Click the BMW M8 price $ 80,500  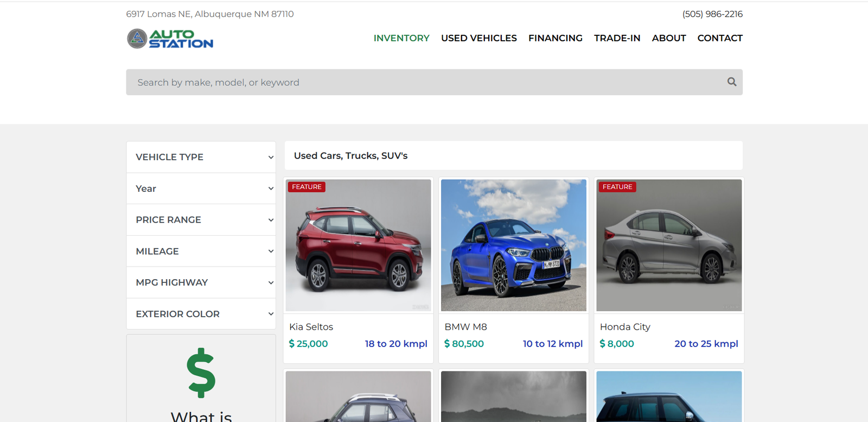pos(464,344)
